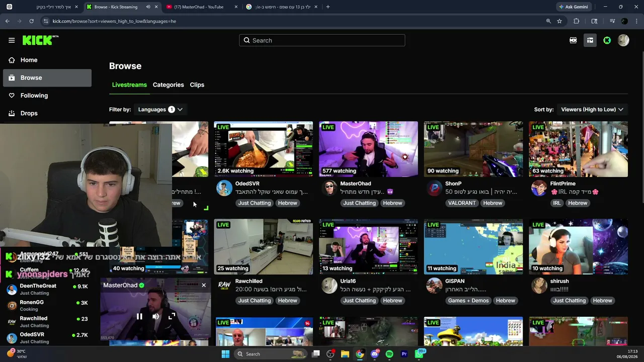Pause the MasterOhad mini player
The height and width of the screenshot is (362, 644).
[139, 316]
